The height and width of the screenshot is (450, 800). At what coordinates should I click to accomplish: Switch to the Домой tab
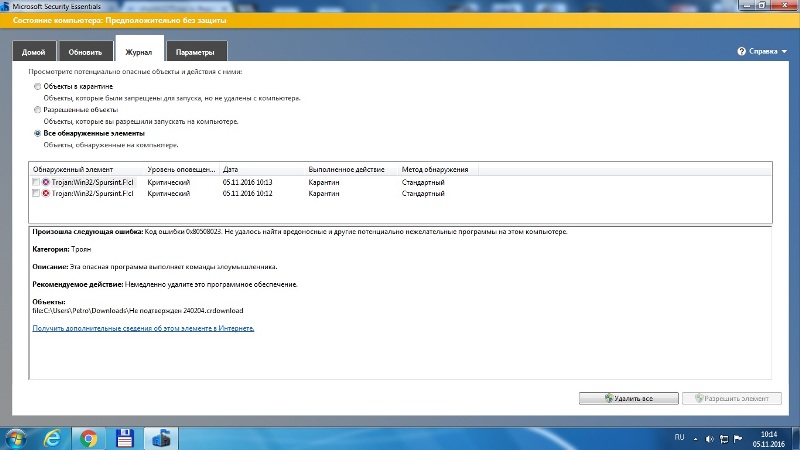(33, 51)
